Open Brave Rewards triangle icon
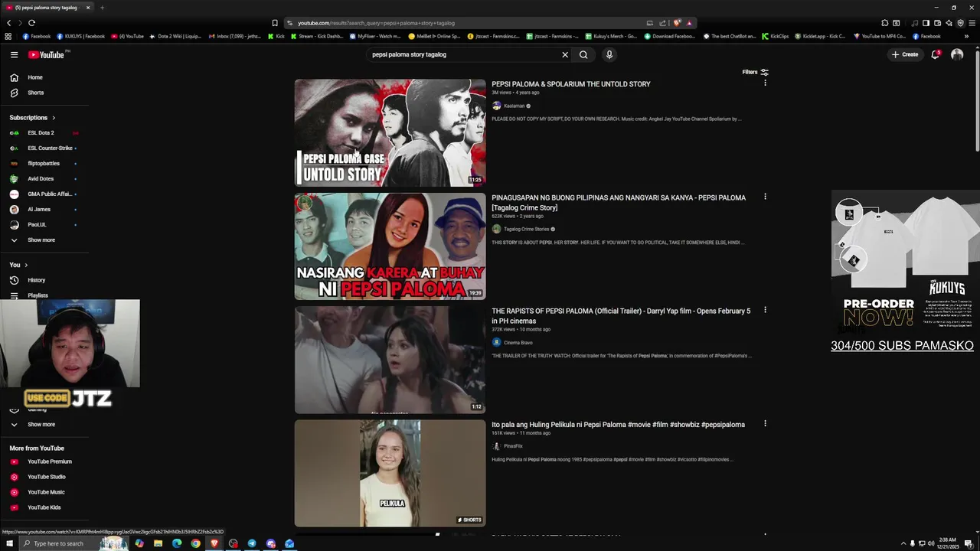 click(x=689, y=23)
